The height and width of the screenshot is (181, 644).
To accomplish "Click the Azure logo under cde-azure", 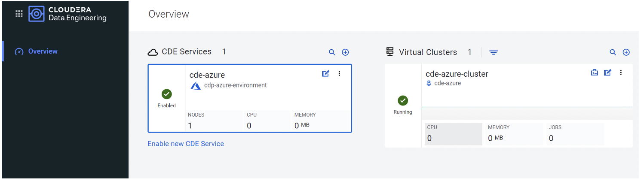I will click(196, 86).
